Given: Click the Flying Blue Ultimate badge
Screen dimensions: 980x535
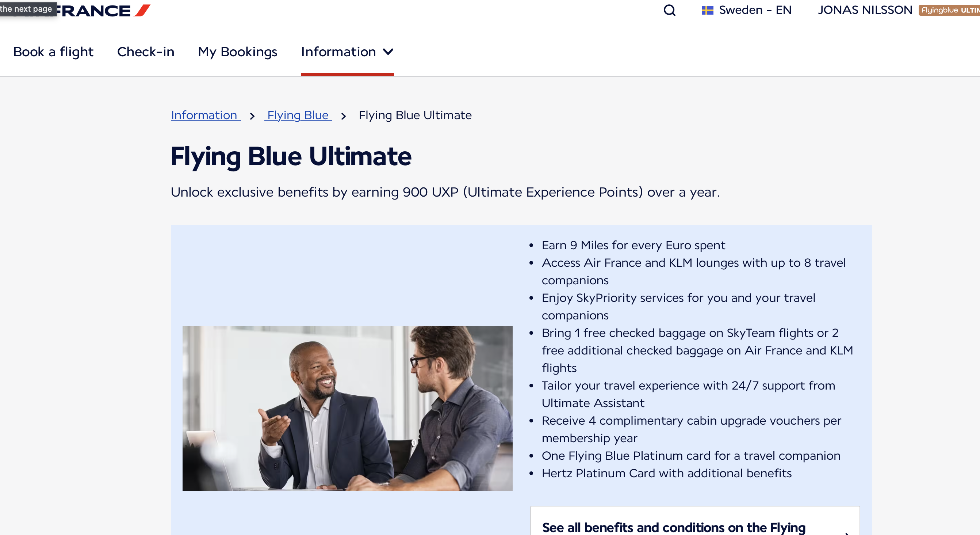Looking at the screenshot, I should 949,10.
